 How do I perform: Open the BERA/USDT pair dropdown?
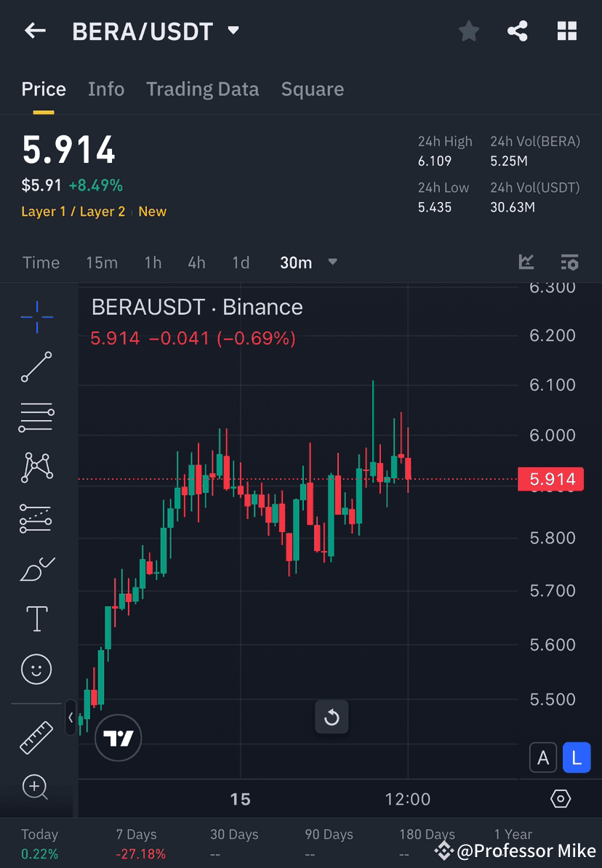232,31
